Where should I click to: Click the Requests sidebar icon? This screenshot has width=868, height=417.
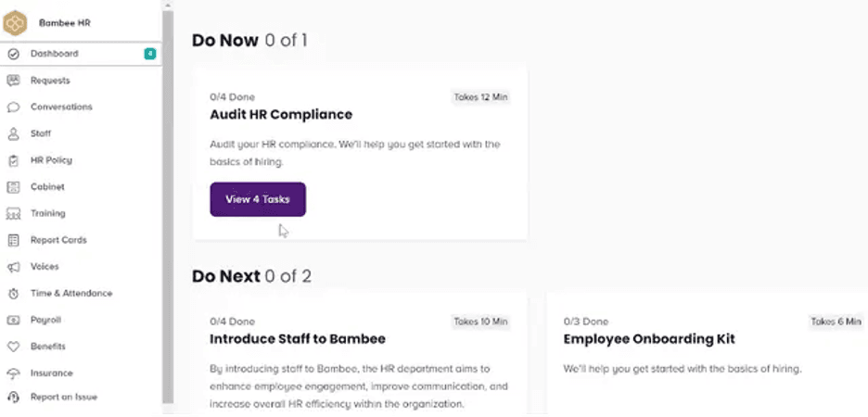[x=13, y=81]
